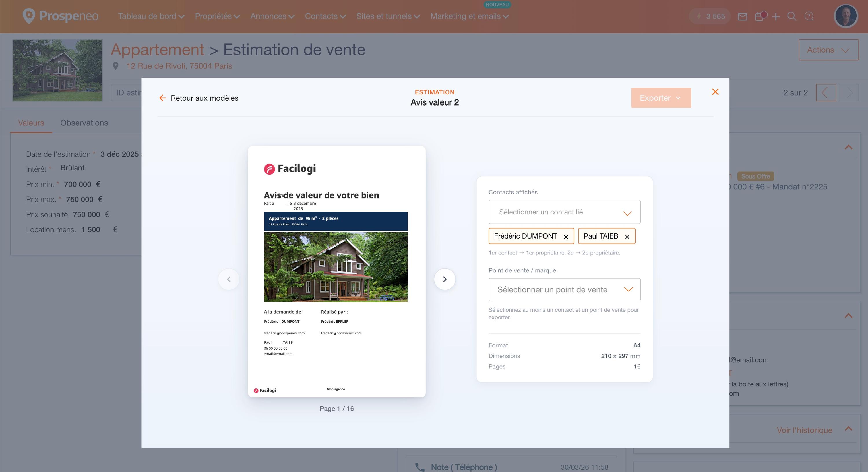868x472 pixels.
Task: Click the document page preview thumbnail
Action: pos(336,272)
